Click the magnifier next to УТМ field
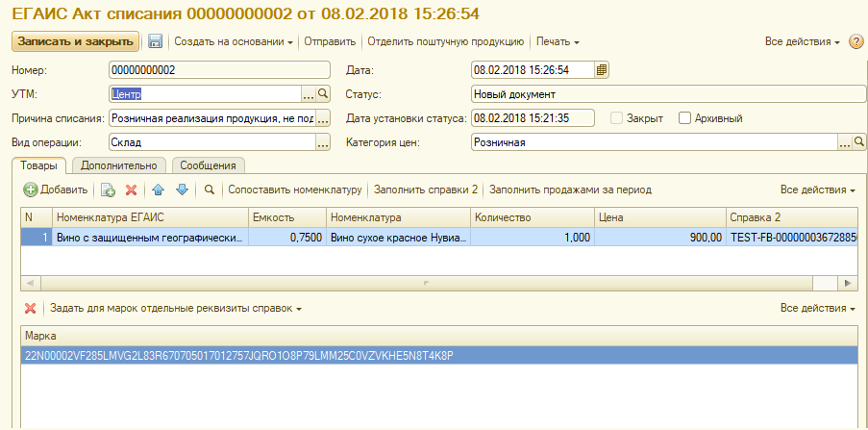The height and width of the screenshot is (430, 868). (324, 94)
